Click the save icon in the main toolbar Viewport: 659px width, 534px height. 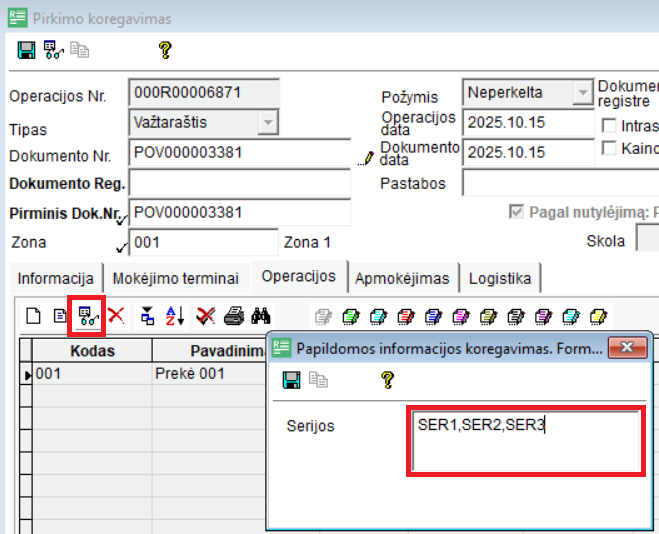point(27,49)
